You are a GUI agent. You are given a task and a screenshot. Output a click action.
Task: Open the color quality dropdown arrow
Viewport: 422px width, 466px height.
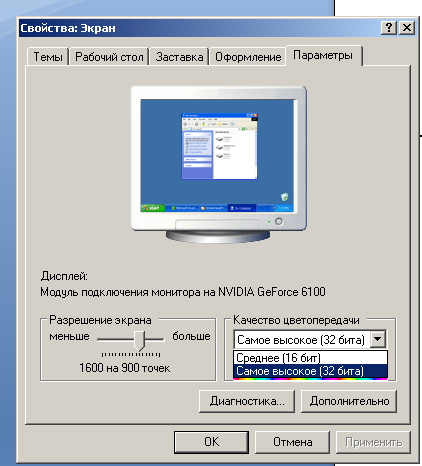[378, 339]
